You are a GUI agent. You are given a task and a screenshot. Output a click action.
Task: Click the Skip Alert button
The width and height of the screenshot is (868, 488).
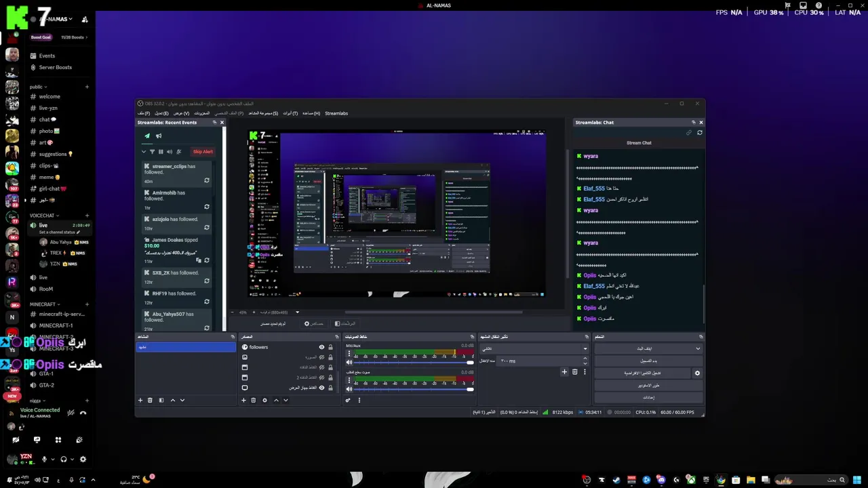tap(203, 152)
